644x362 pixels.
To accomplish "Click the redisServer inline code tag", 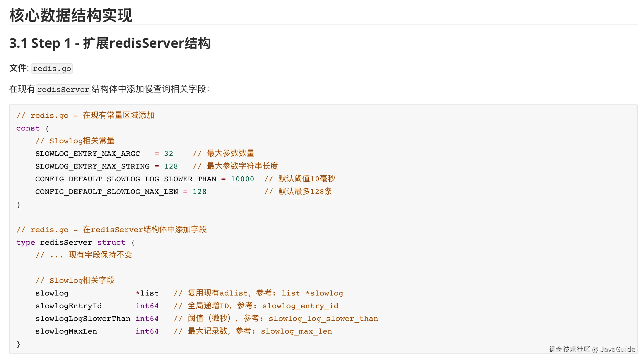I will click(x=63, y=89).
